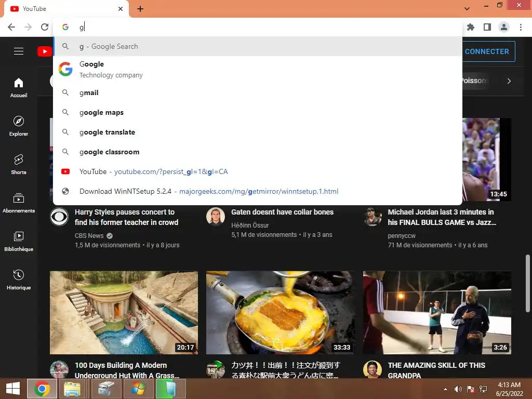Choose the Download WinNTSetup 5.2.4 suggestion
The image size is (532, 399).
tap(258, 191)
